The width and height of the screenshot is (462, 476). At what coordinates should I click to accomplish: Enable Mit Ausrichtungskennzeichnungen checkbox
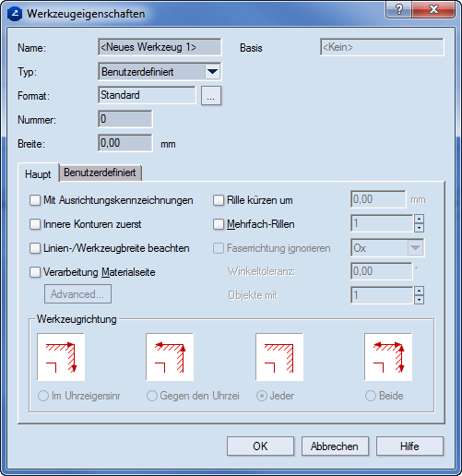[x=35, y=200]
